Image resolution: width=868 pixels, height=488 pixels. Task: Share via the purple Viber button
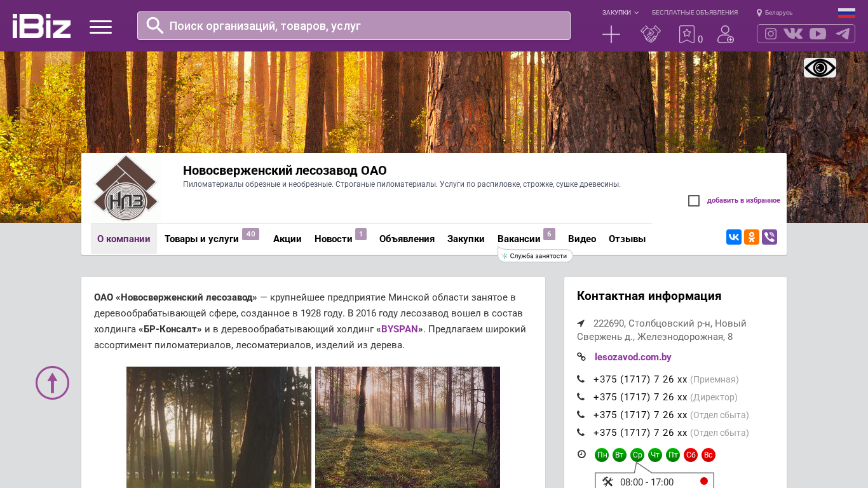[770, 237]
